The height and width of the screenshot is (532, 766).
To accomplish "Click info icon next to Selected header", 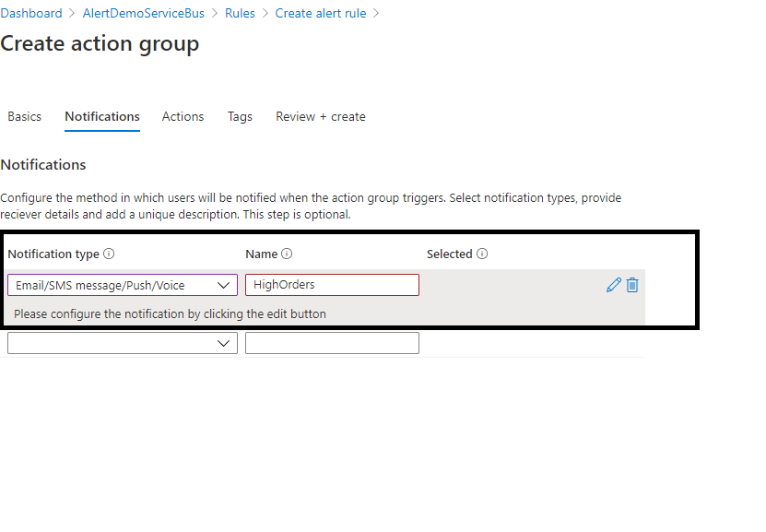I will [x=482, y=254].
